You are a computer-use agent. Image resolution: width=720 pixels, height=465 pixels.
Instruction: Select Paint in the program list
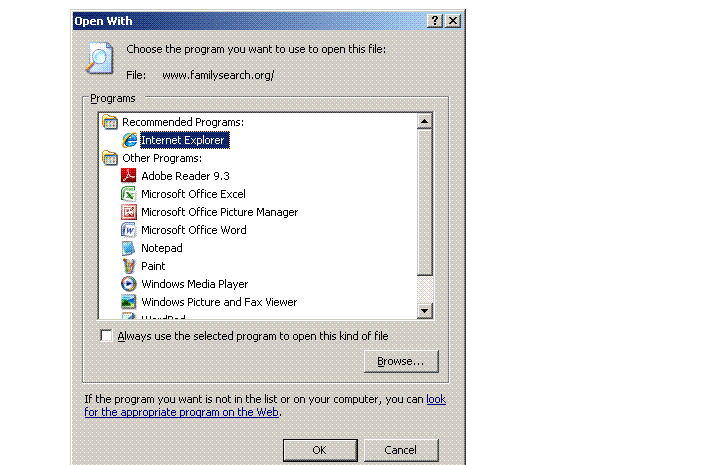coord(153,266)
